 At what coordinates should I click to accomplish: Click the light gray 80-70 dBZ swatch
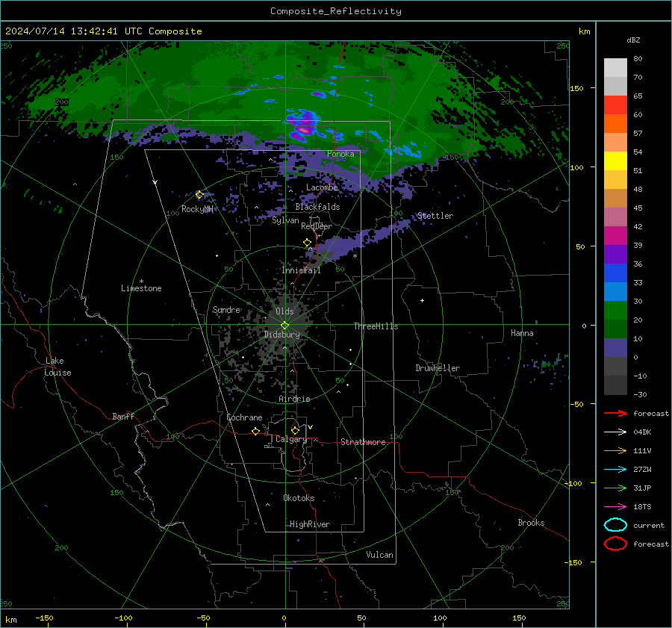(x=615, y=68)
